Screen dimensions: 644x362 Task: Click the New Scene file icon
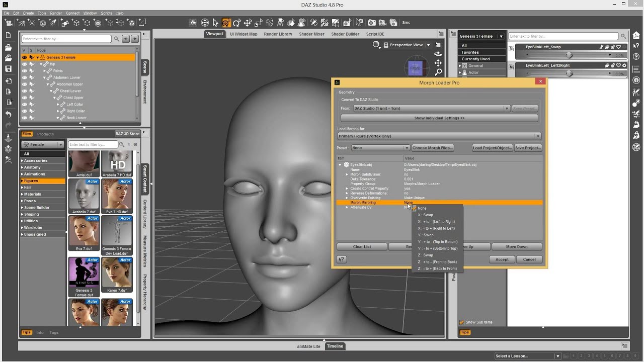8,35
